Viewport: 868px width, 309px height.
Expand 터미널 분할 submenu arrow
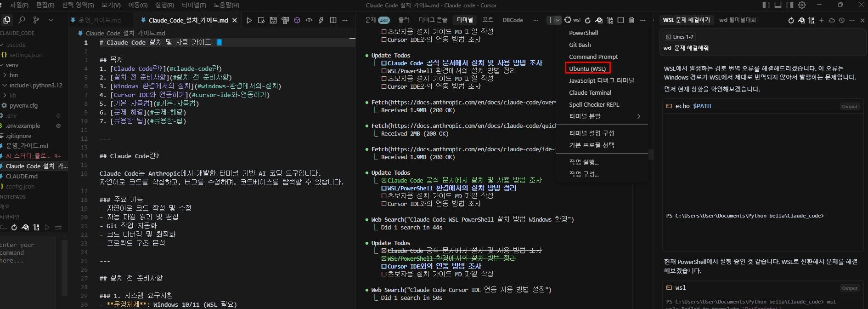(x=639, y=116)
